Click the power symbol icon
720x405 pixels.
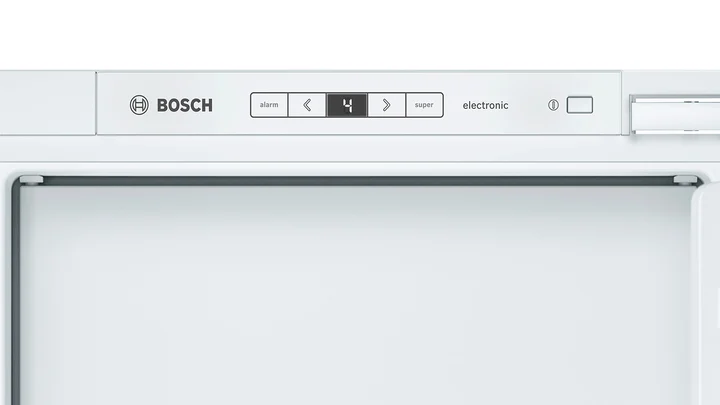click(x=553, y=105)
